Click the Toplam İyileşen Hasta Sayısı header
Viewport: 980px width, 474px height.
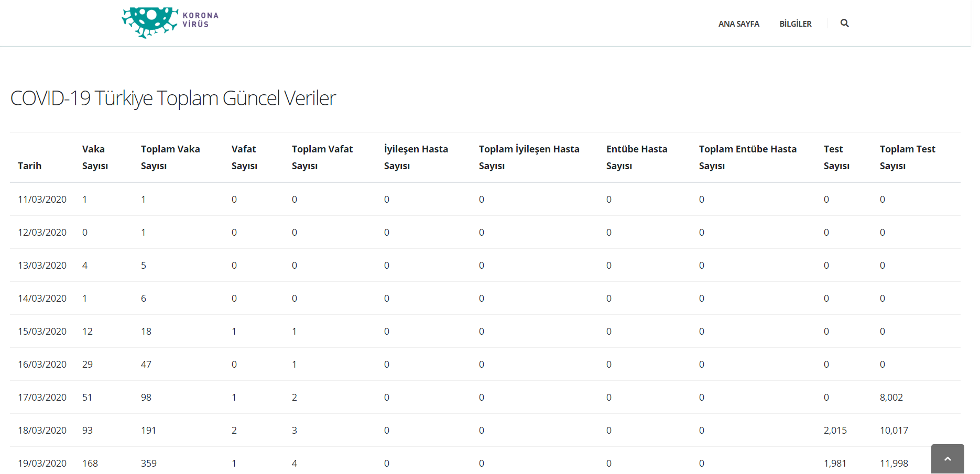[529, 157]
